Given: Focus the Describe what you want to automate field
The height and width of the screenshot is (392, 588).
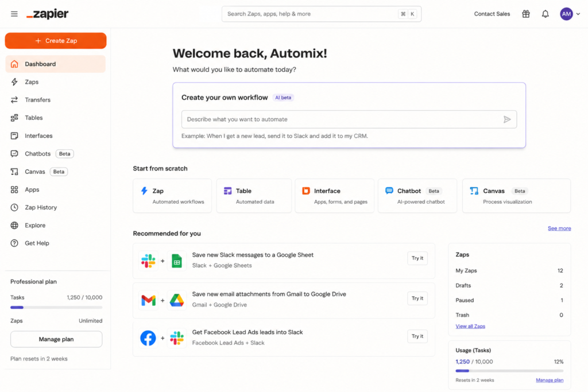Looking at the screenshot, I should click(x=349, y=119).
